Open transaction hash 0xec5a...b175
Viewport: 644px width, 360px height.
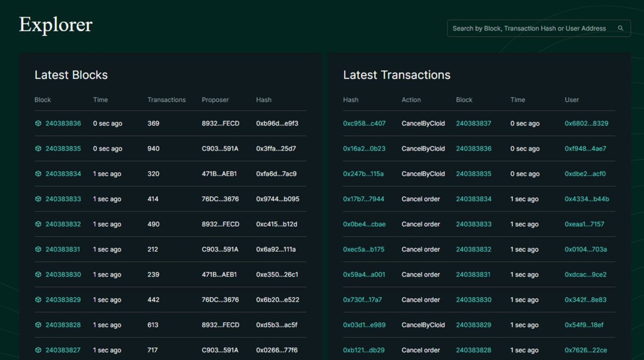pos(363,249)
